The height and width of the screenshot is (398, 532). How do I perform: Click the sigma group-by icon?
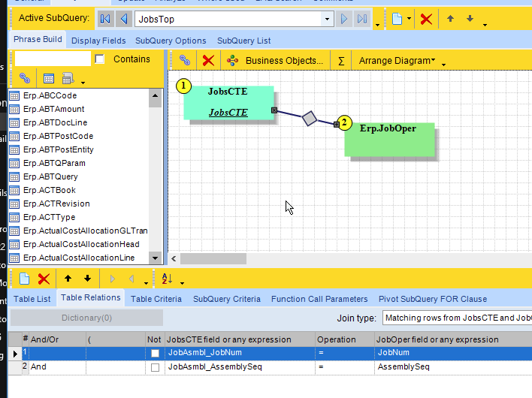click(341, 61)
